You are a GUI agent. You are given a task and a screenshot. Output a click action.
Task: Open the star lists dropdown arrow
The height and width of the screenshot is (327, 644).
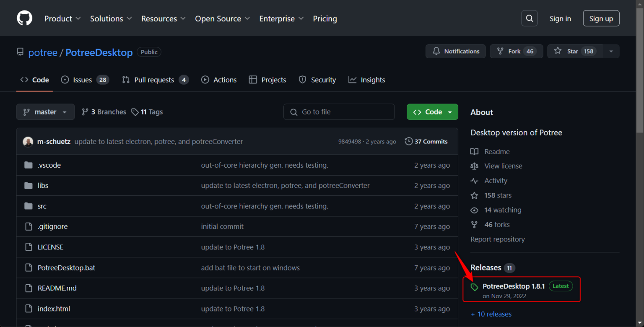[x=611, y=51]
